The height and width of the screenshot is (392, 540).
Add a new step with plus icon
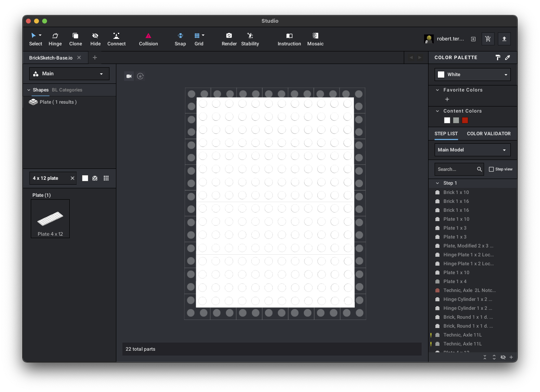(511, 357)
